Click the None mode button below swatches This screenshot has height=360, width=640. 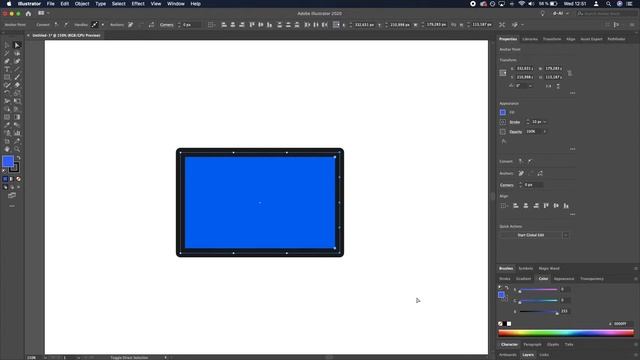click(18, 179)
